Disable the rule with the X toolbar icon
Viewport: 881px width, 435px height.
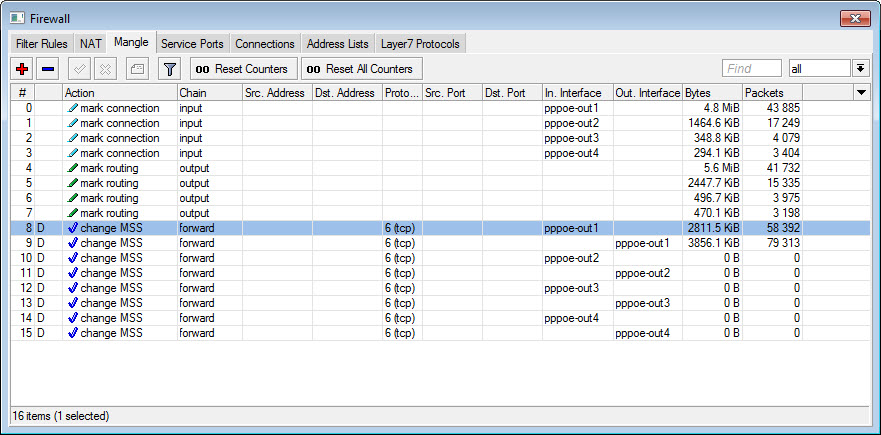point(105,69)
